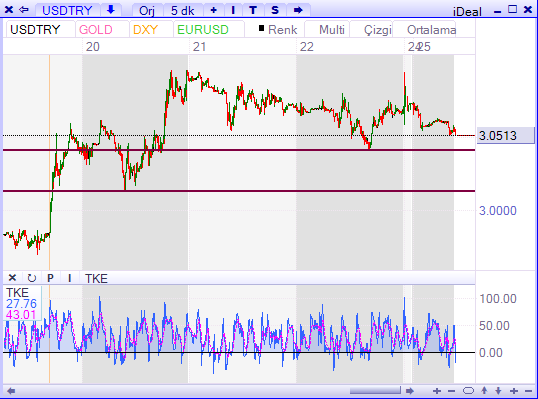Click the date label 21 on the time axis
Screen dimensions: 538x399
[x=199, y=47]
